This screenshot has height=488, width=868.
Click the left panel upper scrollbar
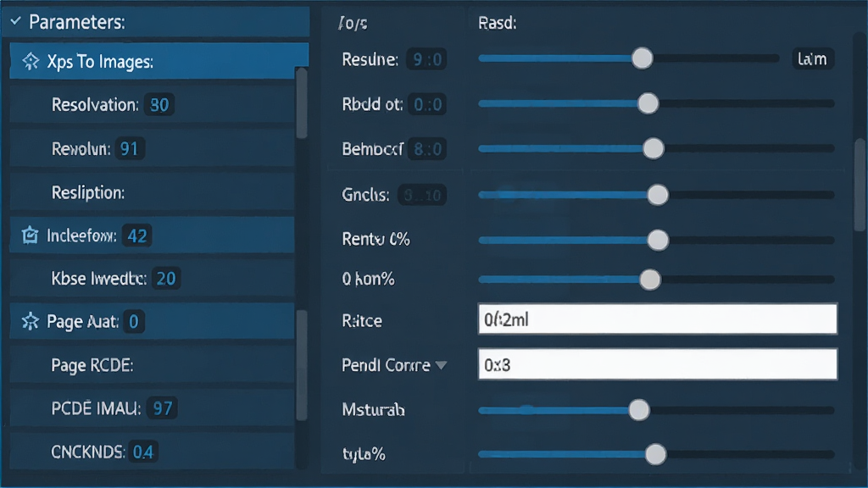[x=302, y=103]
